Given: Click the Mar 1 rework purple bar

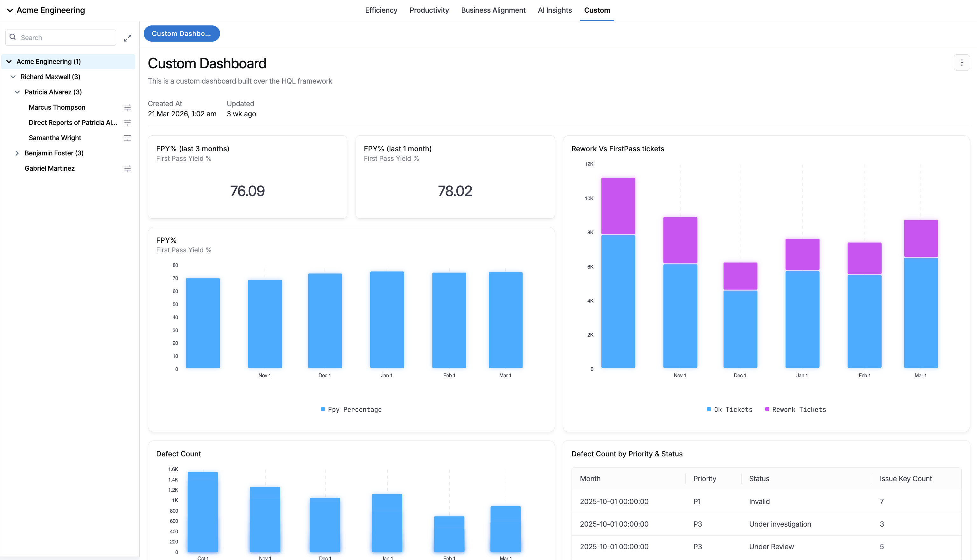Looking at the screenshot, I should click(920, 238).
